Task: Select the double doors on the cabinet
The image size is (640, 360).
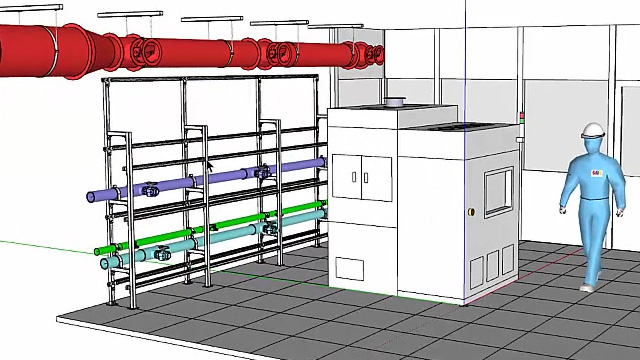Action: point(362,178)
